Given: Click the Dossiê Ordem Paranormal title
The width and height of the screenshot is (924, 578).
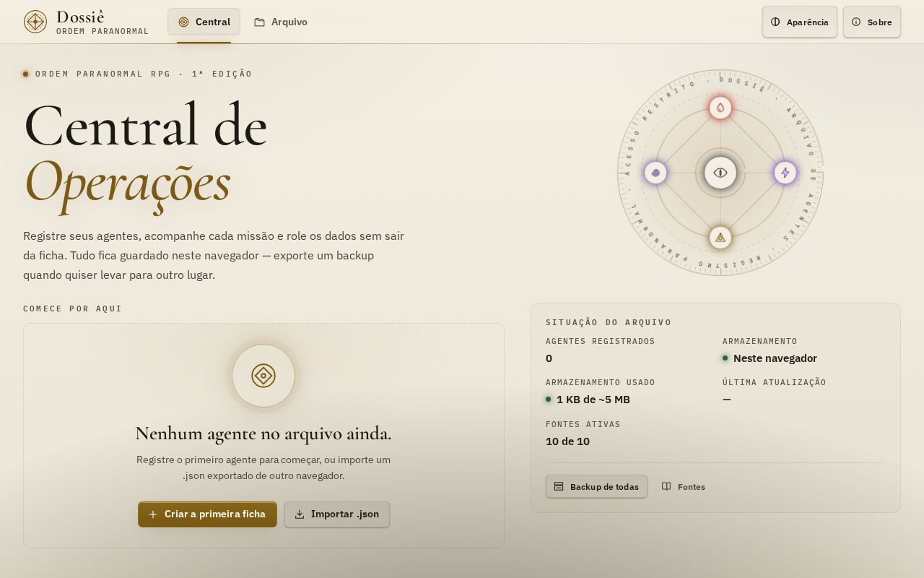Looking at the screenshot, I should 103,22.
